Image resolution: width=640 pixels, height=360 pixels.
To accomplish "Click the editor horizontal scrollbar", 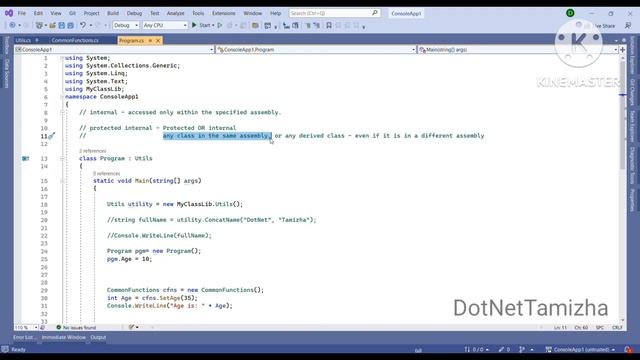I will 347,327.
